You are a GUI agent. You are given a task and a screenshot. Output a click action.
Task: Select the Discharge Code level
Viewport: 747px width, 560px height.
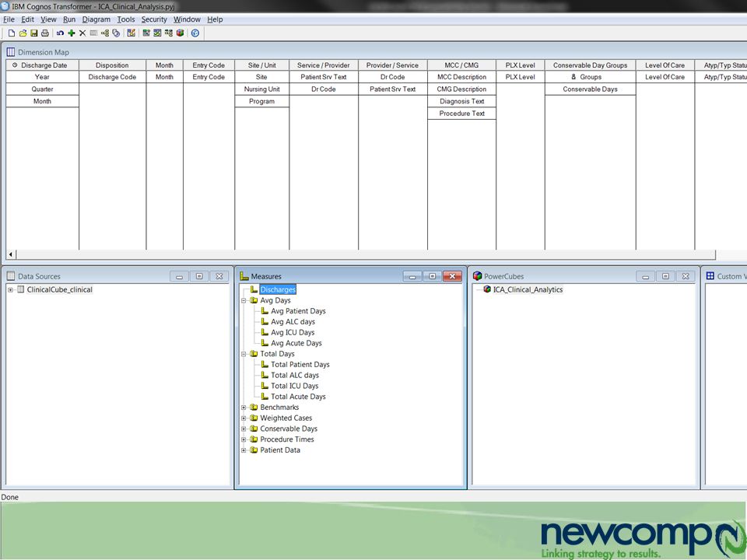(112, 77)
